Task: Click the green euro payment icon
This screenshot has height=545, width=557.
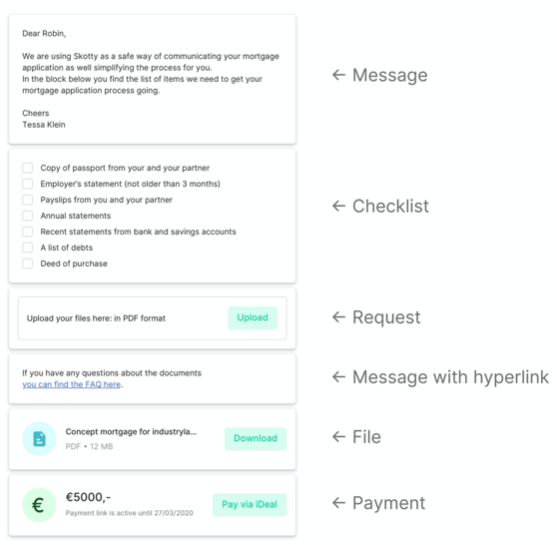Action: click(39, 504)
